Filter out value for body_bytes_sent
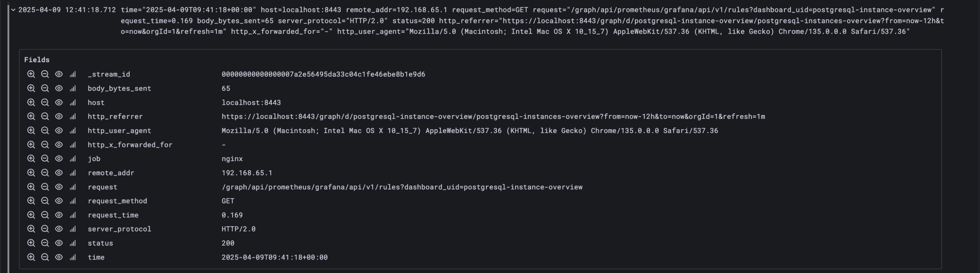The height and width of the screenshot is (273, 980). pos(45,89)
